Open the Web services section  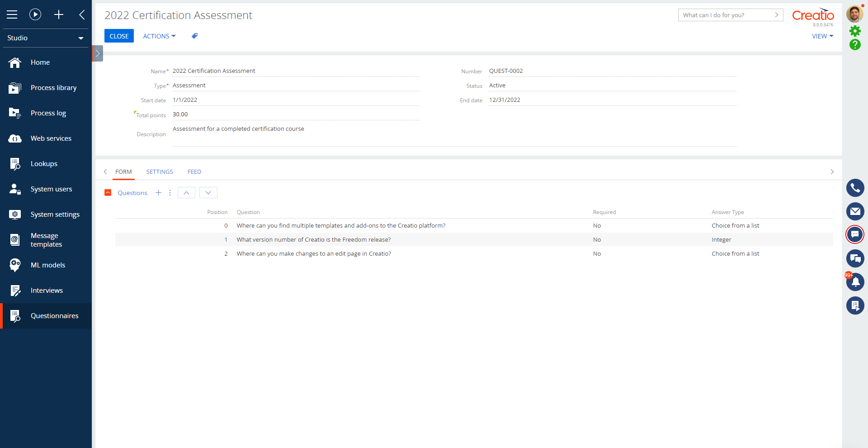coord(51,138)
